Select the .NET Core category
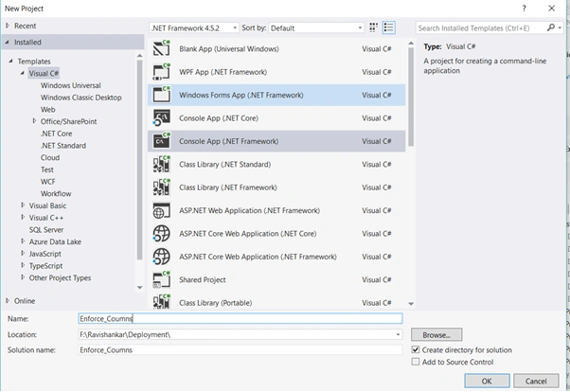The image size is (570, 392). (x=57, y=134)
